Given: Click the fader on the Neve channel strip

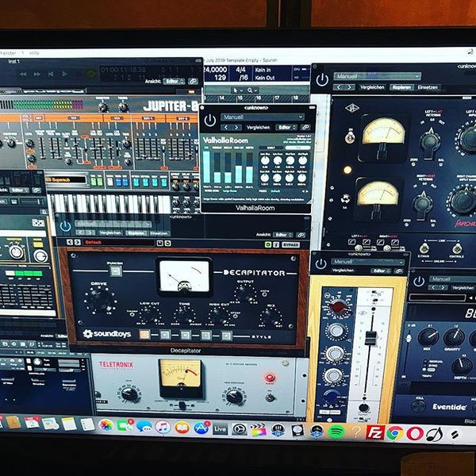Looking at the screenshot, I should [x=370, y=338].
